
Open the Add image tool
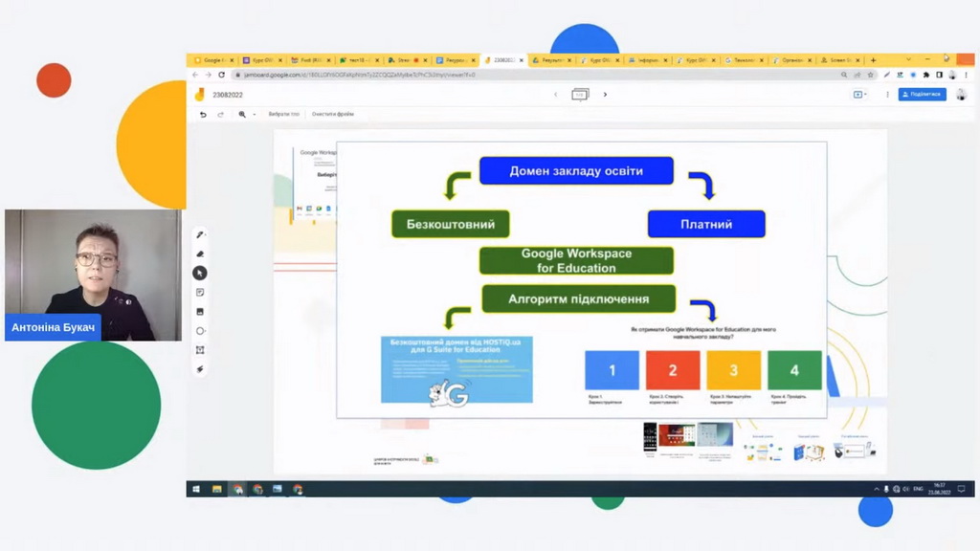200,312
